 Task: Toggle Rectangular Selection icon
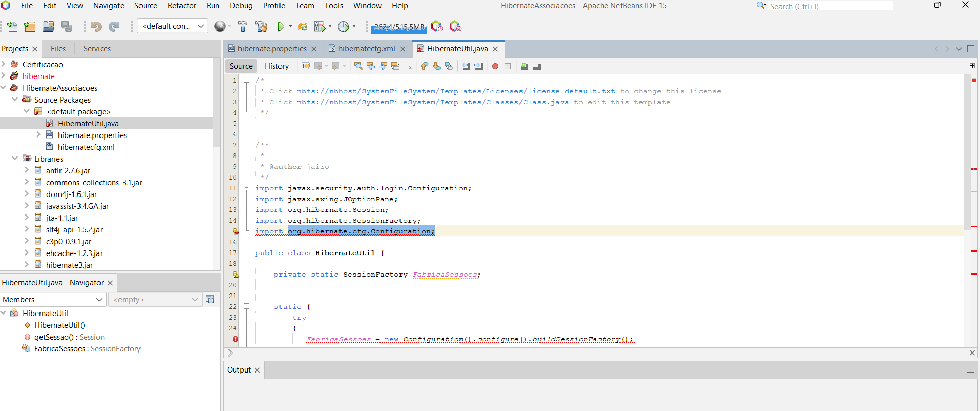click(408, 66)
